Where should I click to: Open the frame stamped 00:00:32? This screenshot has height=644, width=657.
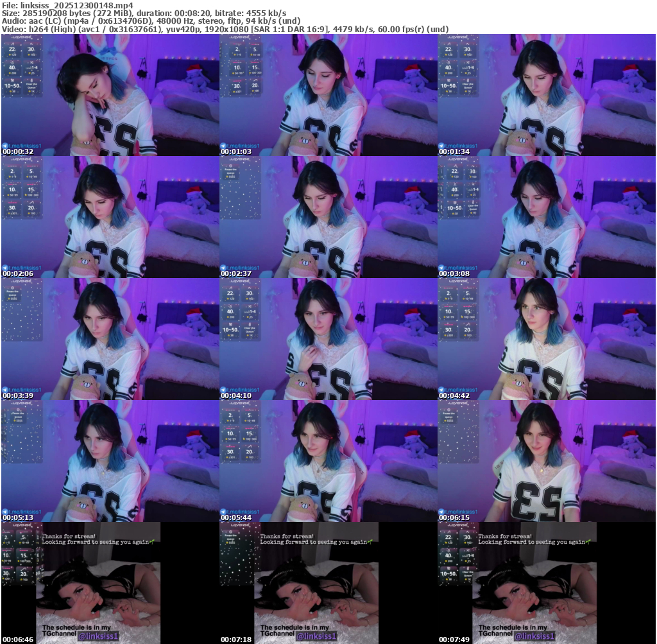point(110,95)
